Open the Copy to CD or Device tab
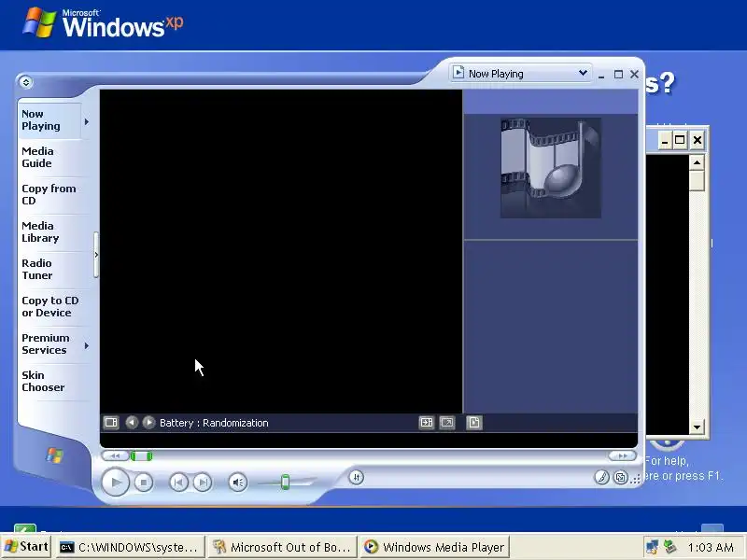This screenshot has width=747, height=560. tap(50, 307)
